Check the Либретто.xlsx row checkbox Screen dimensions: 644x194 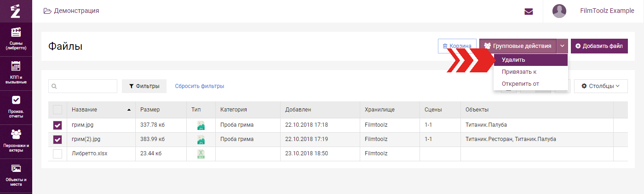(57, 154)
